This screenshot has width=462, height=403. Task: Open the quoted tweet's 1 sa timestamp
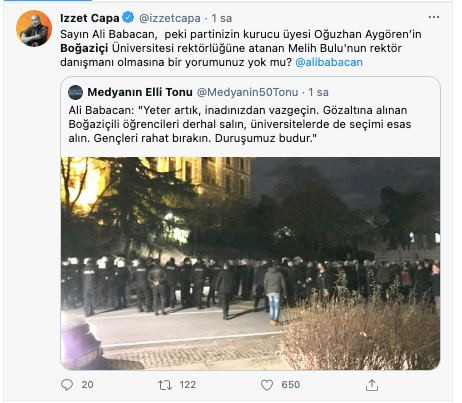[318, 92]
